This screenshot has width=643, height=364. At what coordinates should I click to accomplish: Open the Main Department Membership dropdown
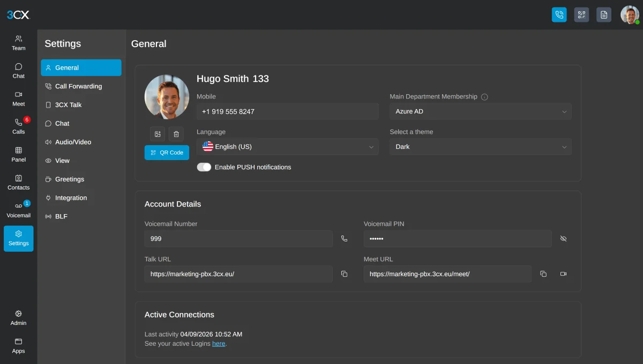481,111
